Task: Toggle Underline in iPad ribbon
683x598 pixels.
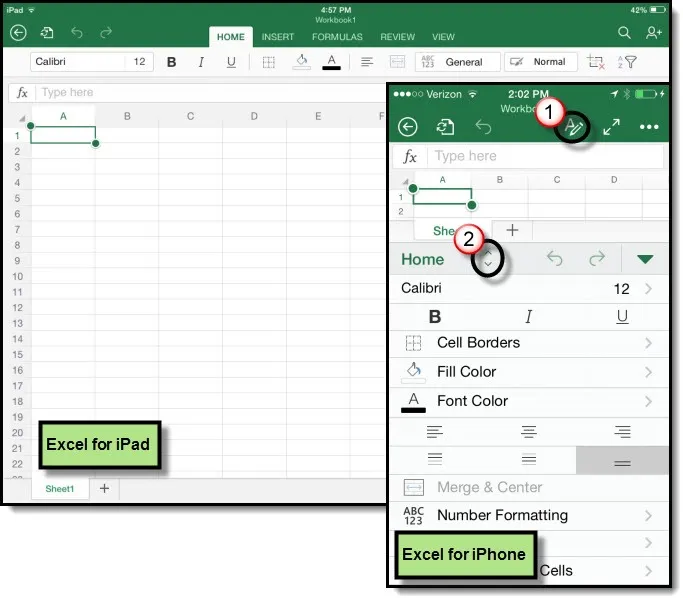Action: pyautogui.click(x=231, y=62)
